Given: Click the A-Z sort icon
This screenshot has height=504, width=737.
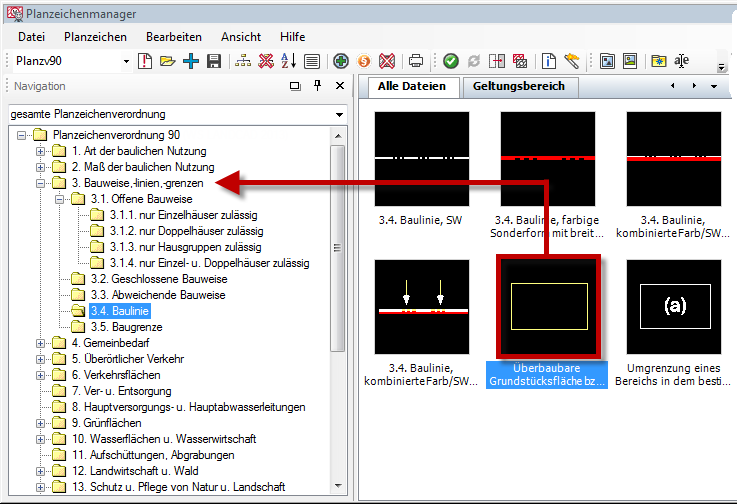Looking at the screenshot, I should pyautogui.click(x=288, y=62).
